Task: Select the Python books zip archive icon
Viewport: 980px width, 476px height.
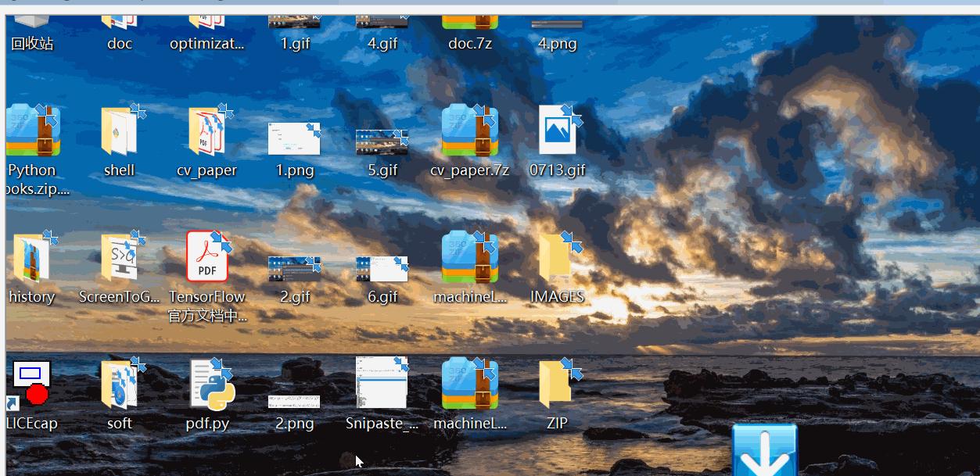Action: [x=33, y=131]
